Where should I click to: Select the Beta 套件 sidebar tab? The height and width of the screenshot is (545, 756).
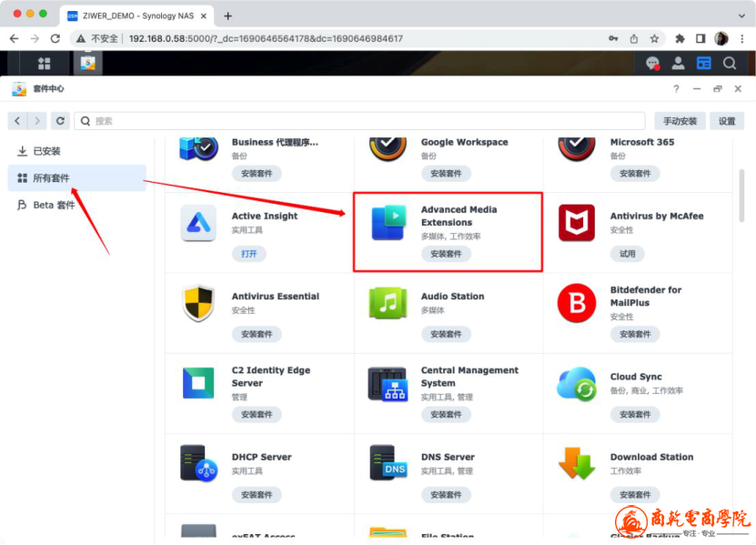[77, 205]
